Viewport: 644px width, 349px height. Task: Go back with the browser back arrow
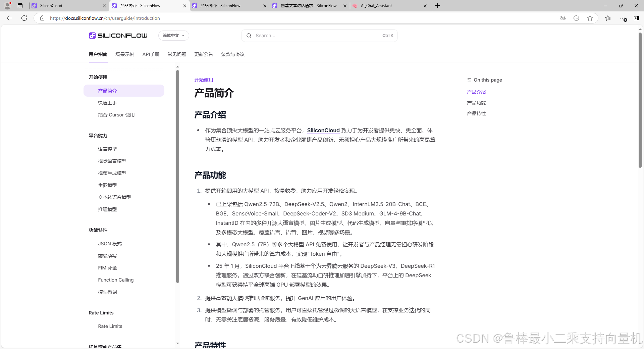pos(9,18)
